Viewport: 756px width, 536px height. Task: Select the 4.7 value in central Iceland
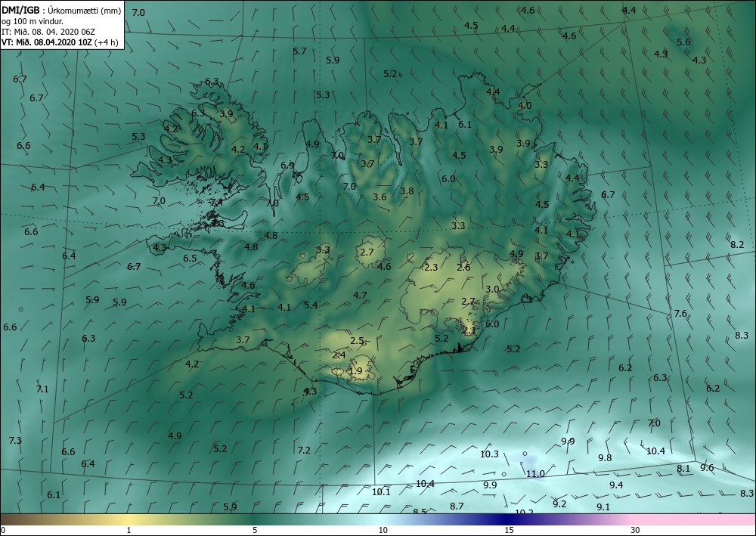click(x=360, y=296)
